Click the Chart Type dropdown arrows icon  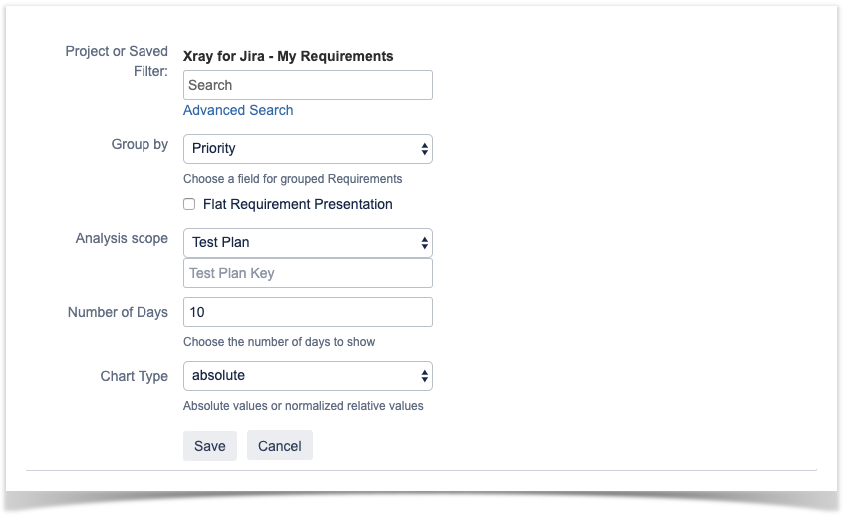(x=424, y=376)
